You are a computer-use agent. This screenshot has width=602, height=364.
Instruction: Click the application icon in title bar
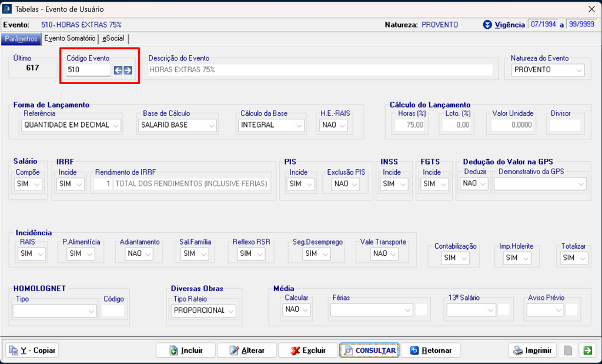click(x=6, y=8)
